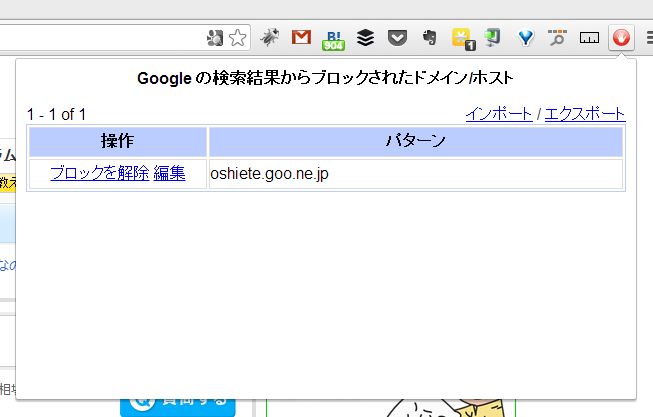
Task: Select the oshiete.goo.ne.jp pattern cell
Action: pyautogui.click(x=416, y=174)
